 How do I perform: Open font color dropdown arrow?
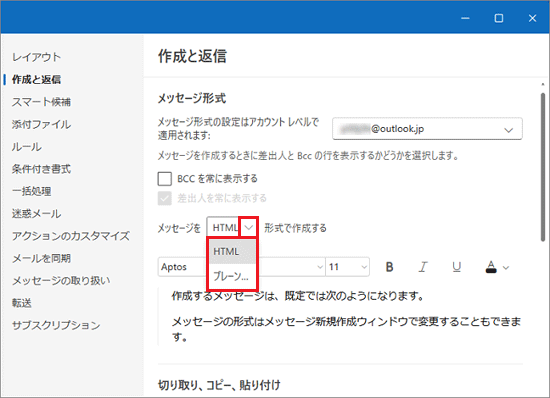(x=505, y=268)
